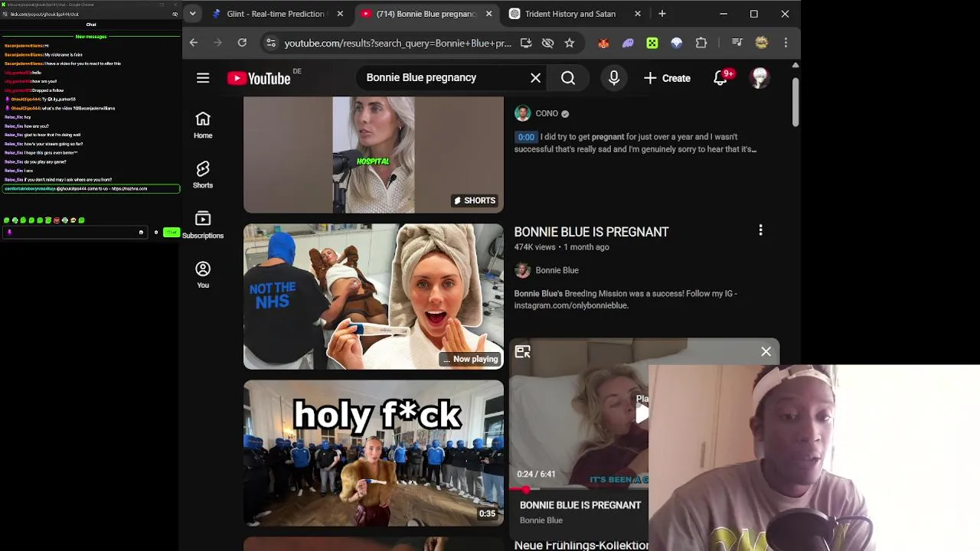Open the BONNIE BLUE IS PREGNANT title link

point(591,232)
